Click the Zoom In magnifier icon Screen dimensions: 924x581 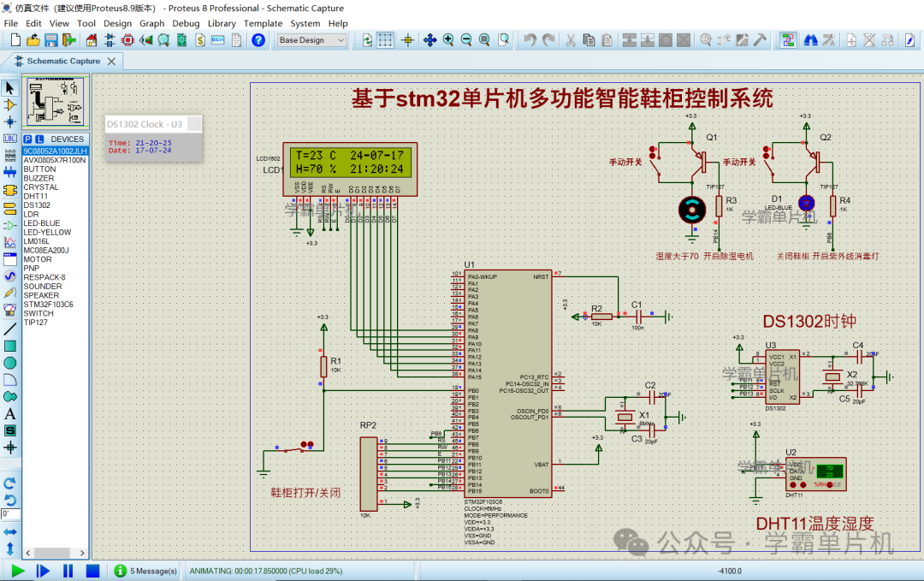point(447,40)
